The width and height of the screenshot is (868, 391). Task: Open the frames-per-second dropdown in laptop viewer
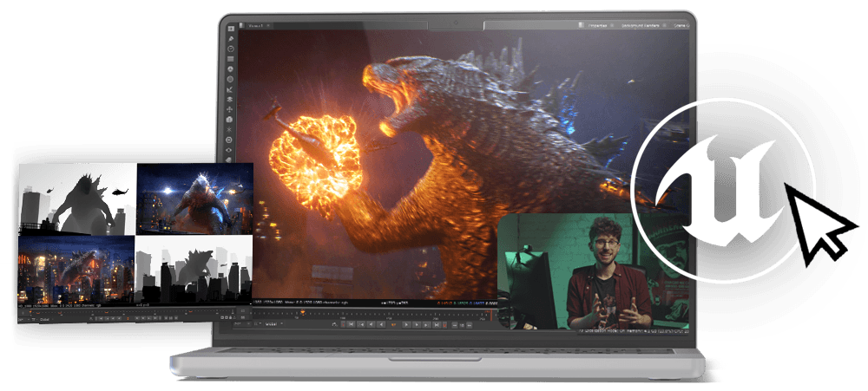coord(242,324)
